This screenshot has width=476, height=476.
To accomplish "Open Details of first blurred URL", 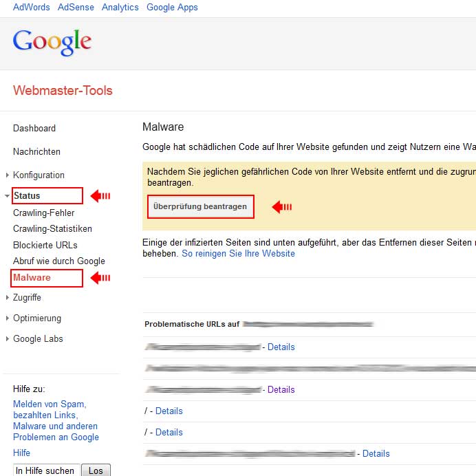I will (x=281, y=347).
